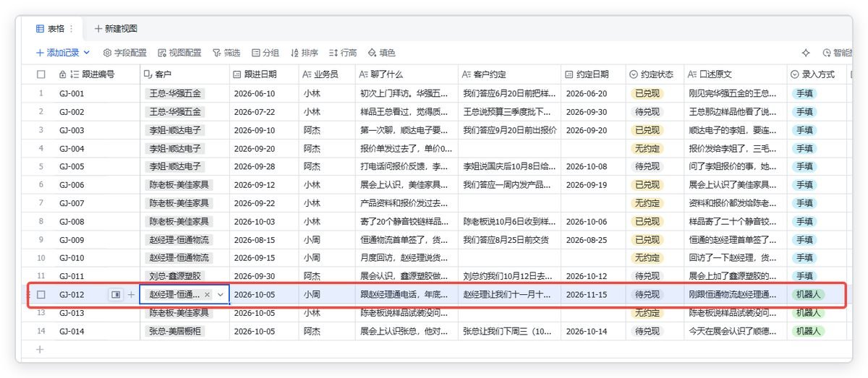Viewport: 868px width, 378px height.
Task: Click the 业务员 column header
Action: [x=327, y=74]
